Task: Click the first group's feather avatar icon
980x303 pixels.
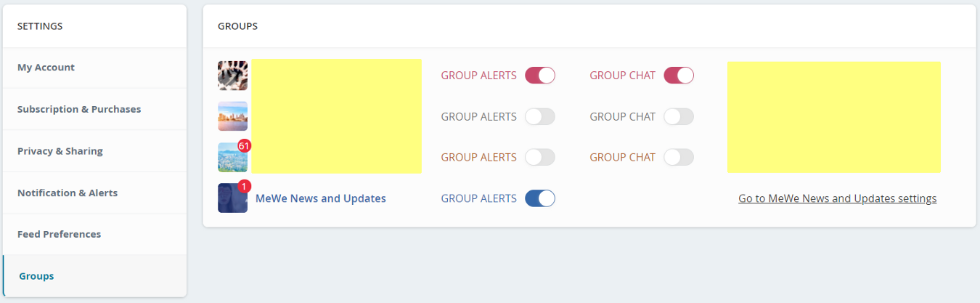Action: tap(232, 76)
